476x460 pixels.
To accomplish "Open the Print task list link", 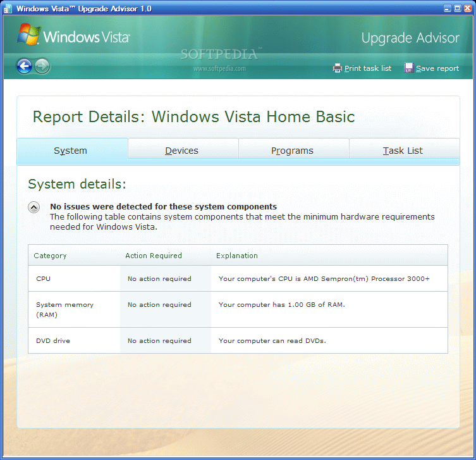I will coord(368,68).
